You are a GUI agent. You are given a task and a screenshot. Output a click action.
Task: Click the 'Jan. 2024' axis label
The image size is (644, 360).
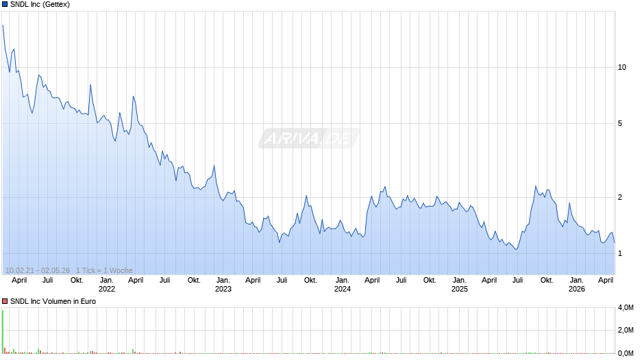point(342,285)
